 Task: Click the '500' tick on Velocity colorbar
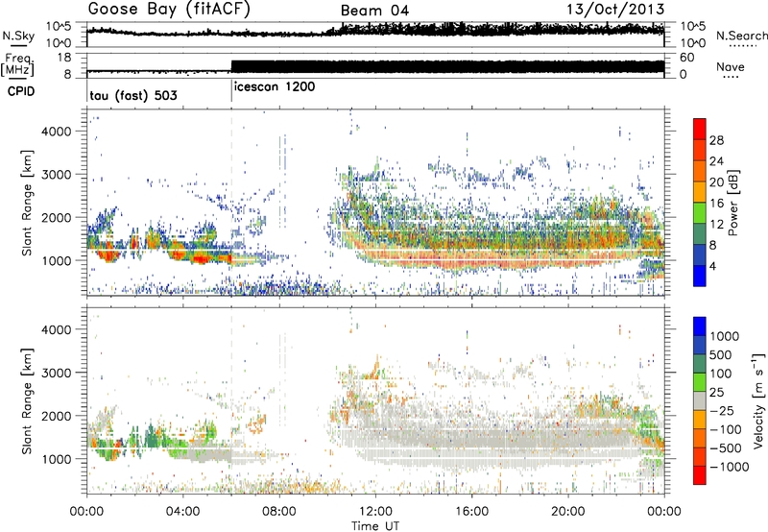721,354
